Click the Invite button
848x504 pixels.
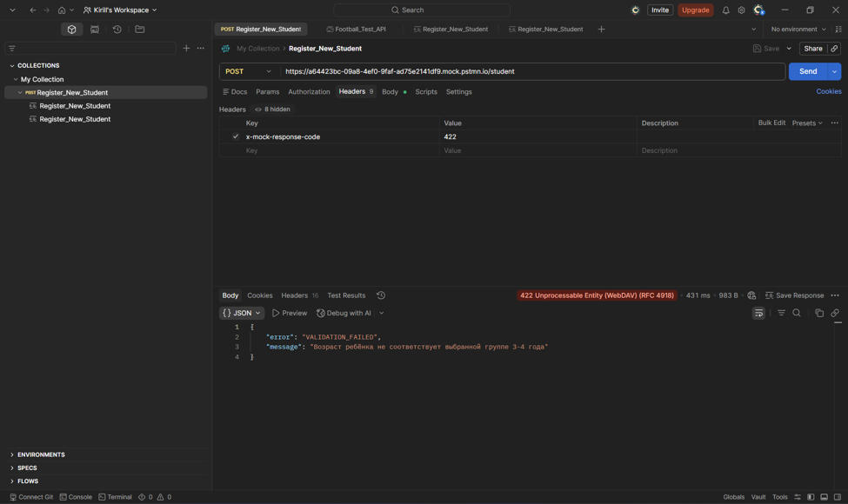660,10
